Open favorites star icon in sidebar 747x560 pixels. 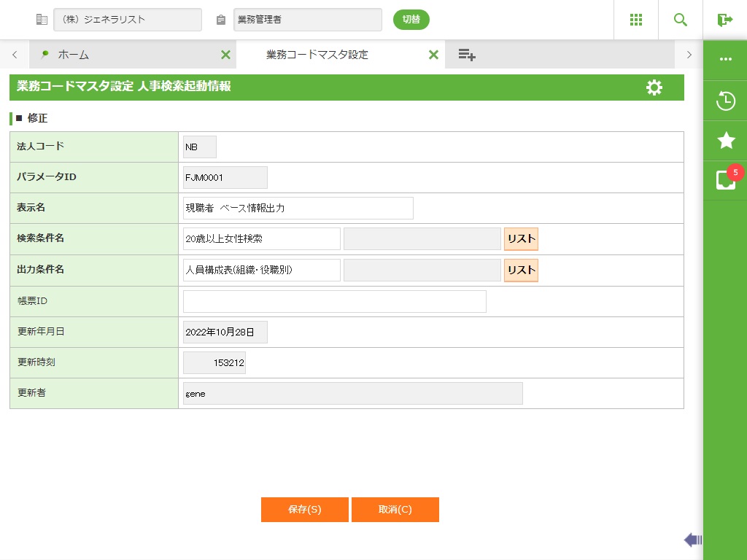tap(726, 140)
